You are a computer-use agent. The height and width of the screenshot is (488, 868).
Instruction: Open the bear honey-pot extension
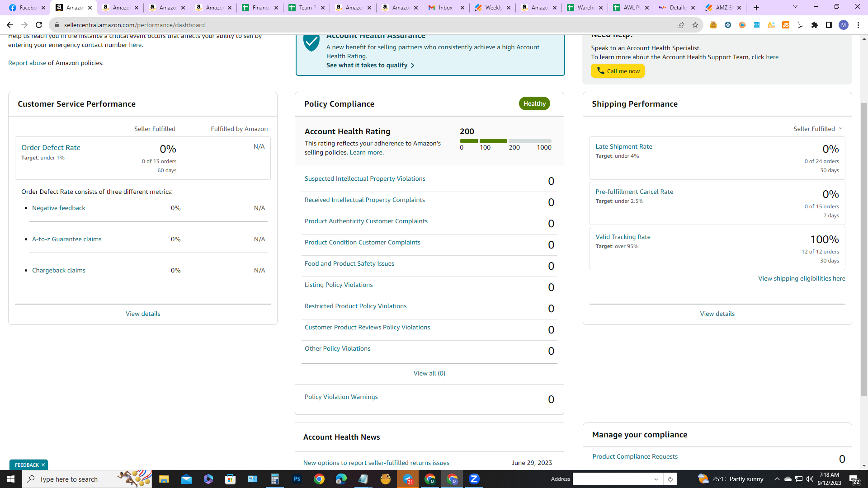[x=713, y=25]
